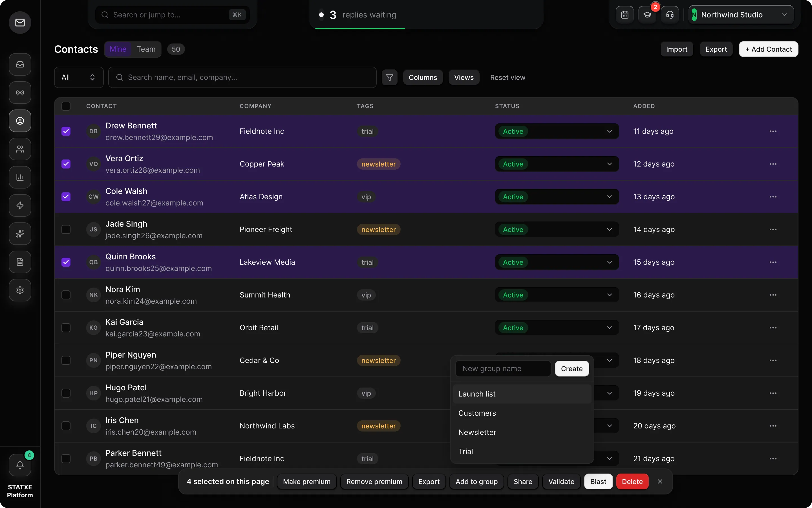
Task: Open status dropdown for Vera Ortiz
Action: [557, 164]
